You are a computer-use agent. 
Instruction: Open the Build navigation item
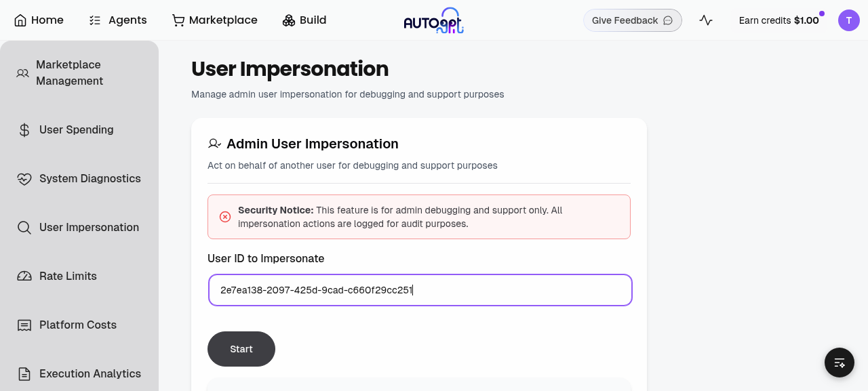[304, 20]
